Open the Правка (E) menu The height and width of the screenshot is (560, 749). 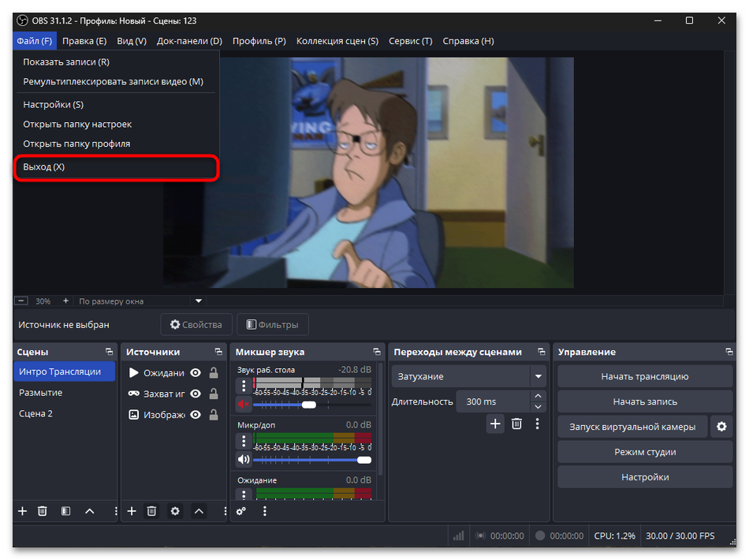pos(84,41)
